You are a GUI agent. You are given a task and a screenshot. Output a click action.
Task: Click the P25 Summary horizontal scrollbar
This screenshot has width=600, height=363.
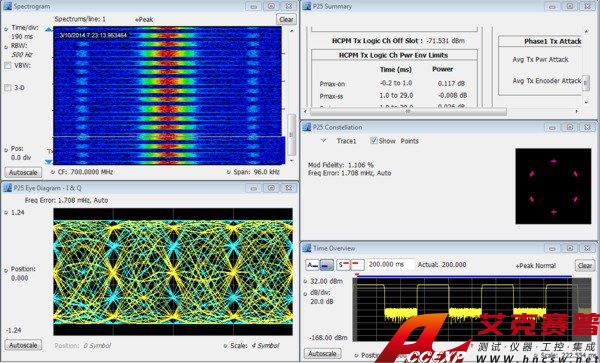click(x=408, y=112)
